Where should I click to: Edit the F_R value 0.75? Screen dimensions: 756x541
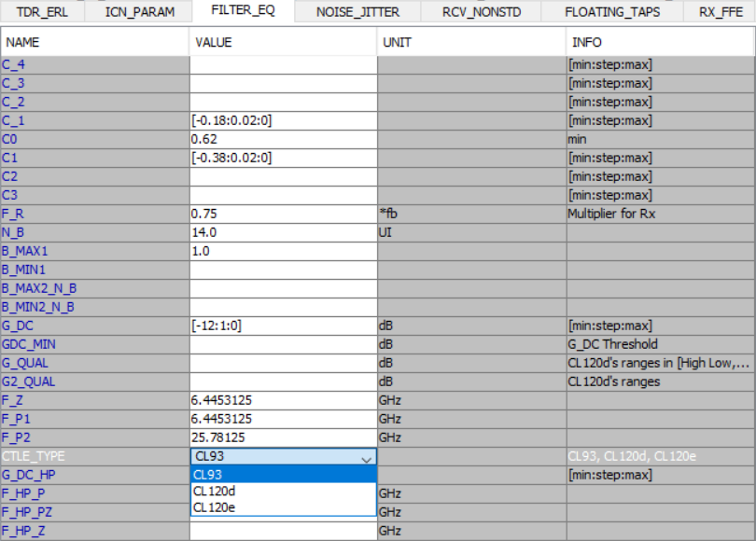(x=284, y=214)
